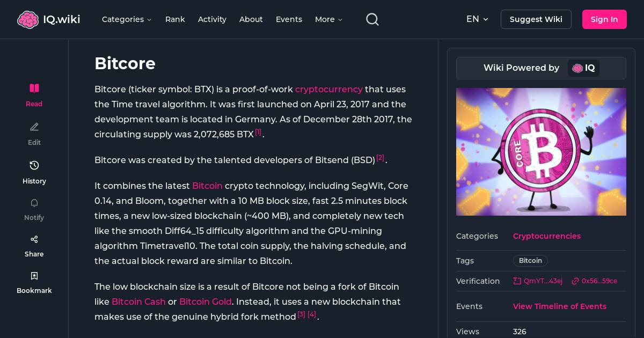The height and width of the screenshot is (338, 644).
Task: Expand the EN language selector
Action: [477, 19]
